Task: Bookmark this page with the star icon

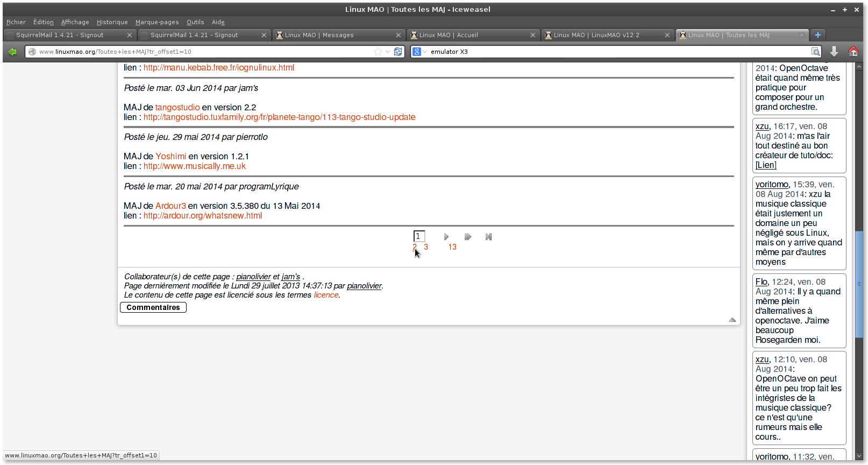Action: (x=378, y=52)
